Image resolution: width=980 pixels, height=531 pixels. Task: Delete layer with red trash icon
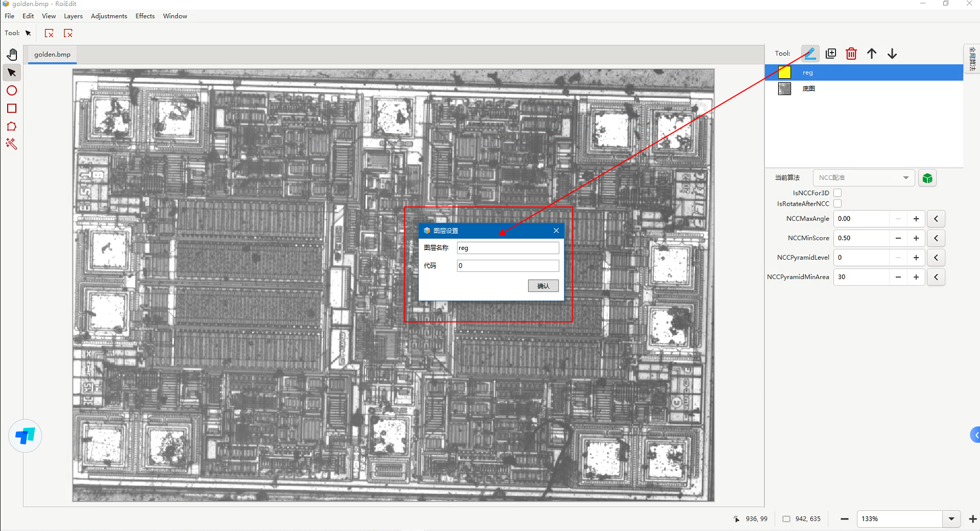tap(851, 54)
